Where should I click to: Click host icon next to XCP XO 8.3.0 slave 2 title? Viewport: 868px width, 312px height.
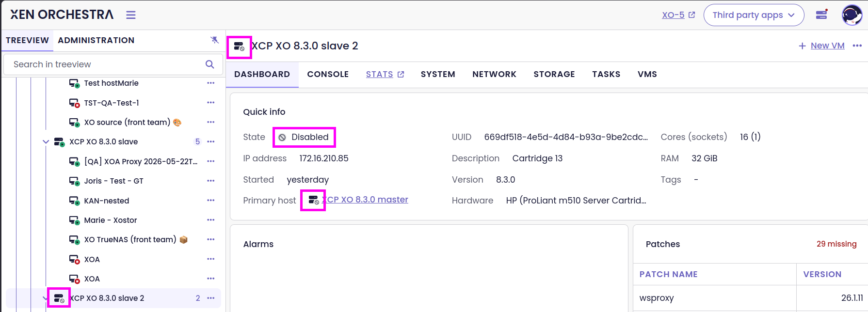[x=239, y=47]
